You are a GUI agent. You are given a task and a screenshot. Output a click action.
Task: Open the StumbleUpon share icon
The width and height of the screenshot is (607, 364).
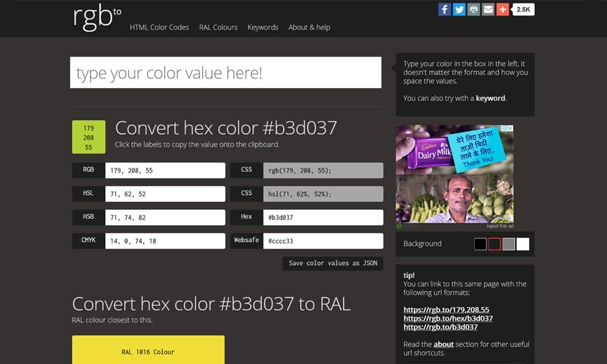tap(473, 9)
